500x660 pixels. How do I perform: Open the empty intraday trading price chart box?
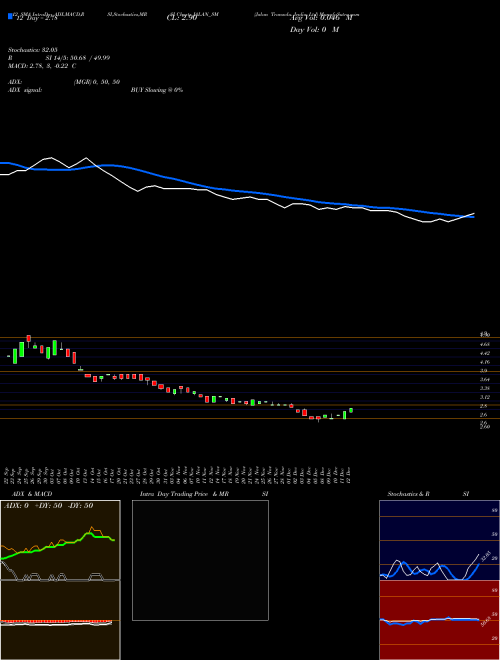pos(200,560)
